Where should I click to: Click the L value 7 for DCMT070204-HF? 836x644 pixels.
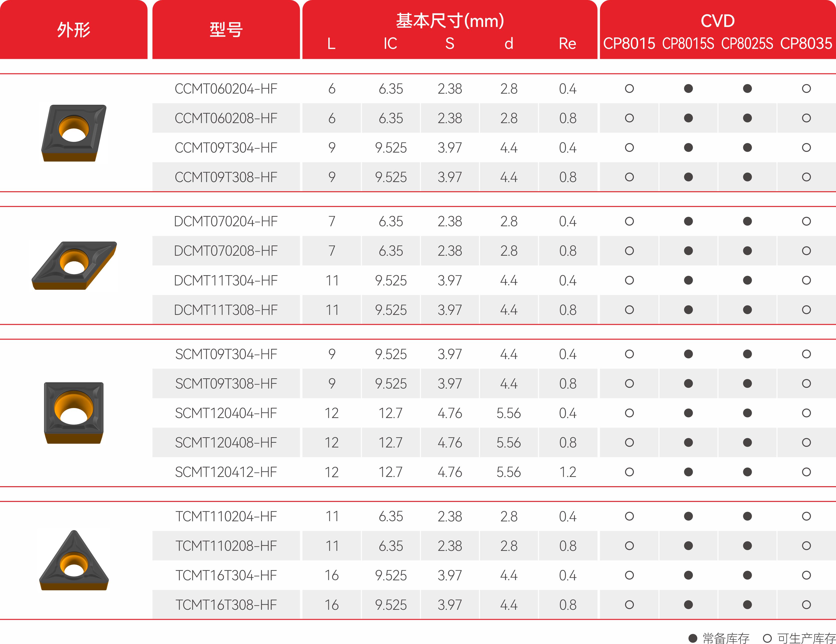tap(332, 221)
